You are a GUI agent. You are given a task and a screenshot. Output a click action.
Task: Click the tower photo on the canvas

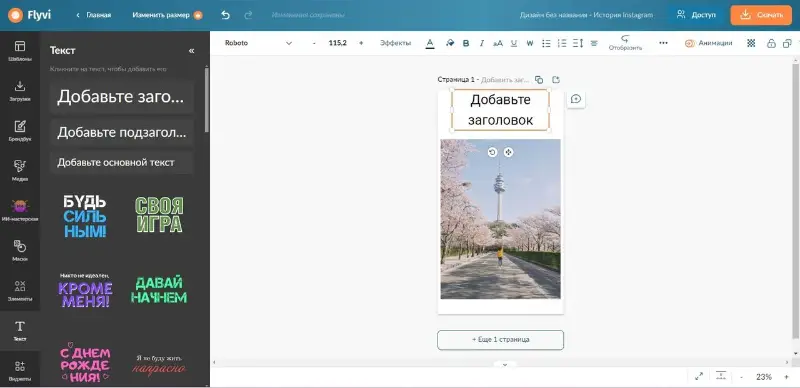tap(501, 219)
